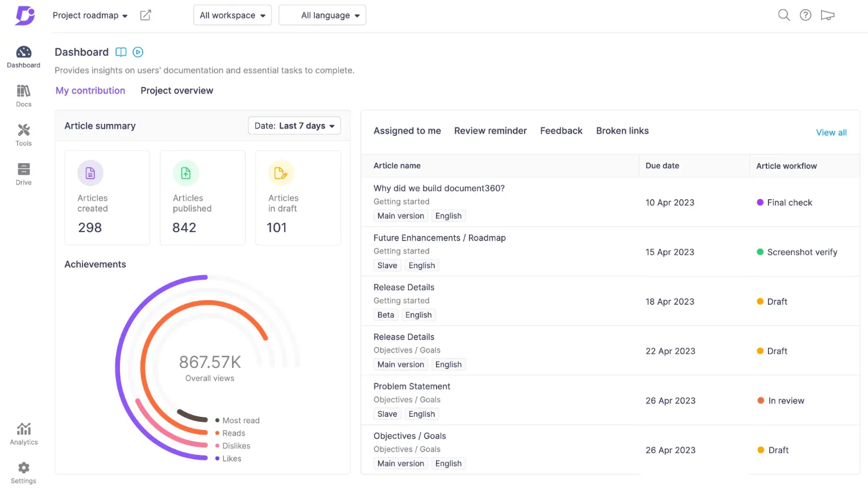
Task: Click the announcements megaphone icon
Action: pyautogui.click(x=828, y=15)
